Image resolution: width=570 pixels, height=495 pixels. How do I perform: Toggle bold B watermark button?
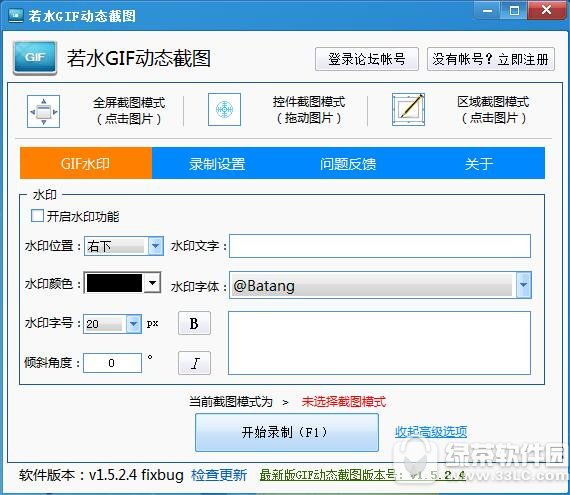[194, 323]
